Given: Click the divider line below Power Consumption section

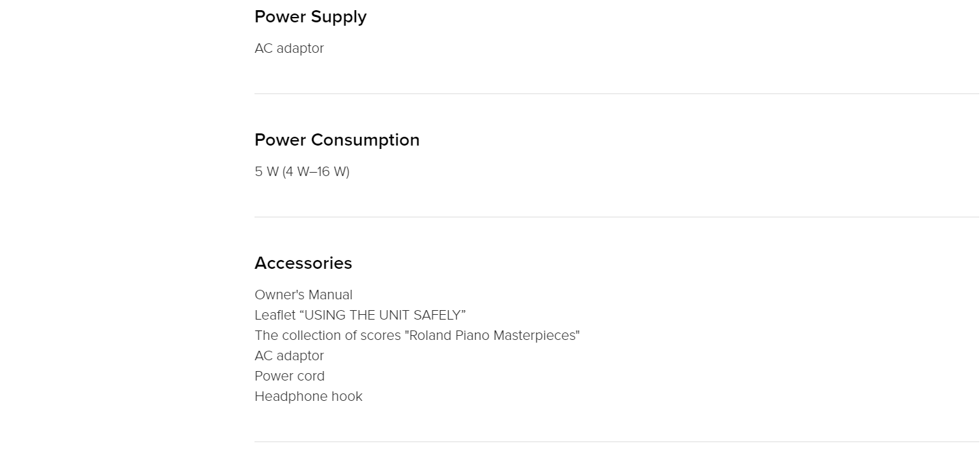Looking at the screenshot, I should click(617, 217).
